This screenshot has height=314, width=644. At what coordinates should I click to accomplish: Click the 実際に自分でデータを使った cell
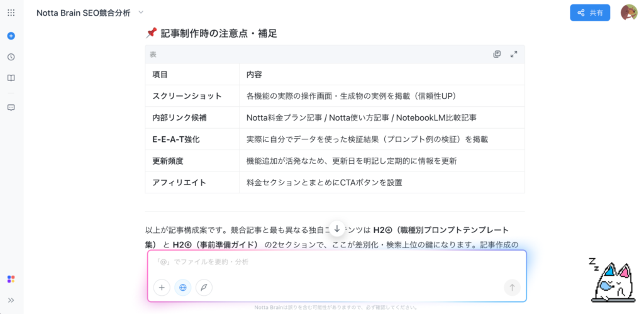[382, 139]
